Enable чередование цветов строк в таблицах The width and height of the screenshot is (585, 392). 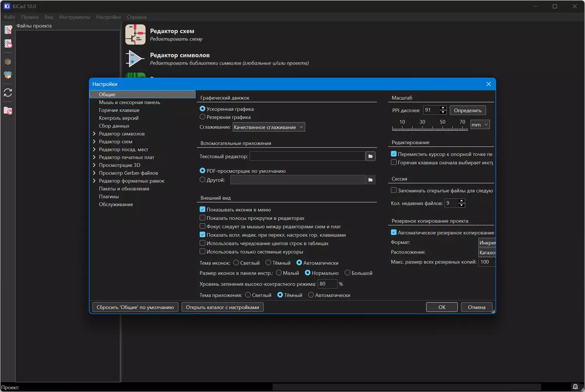[x=203, y=243]
